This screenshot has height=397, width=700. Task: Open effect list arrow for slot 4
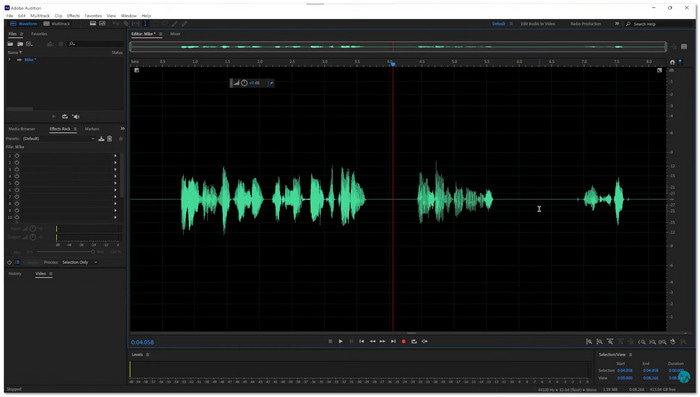115,176
